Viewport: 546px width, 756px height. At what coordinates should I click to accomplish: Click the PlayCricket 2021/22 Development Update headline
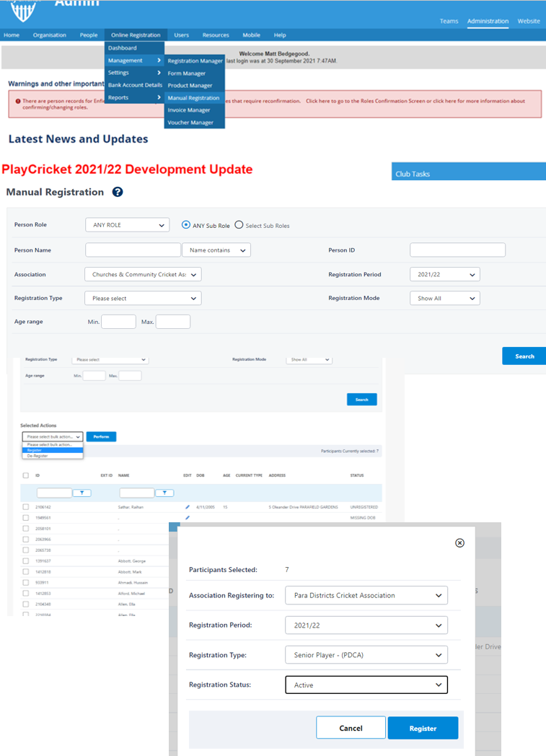click(x=127, y=170)
